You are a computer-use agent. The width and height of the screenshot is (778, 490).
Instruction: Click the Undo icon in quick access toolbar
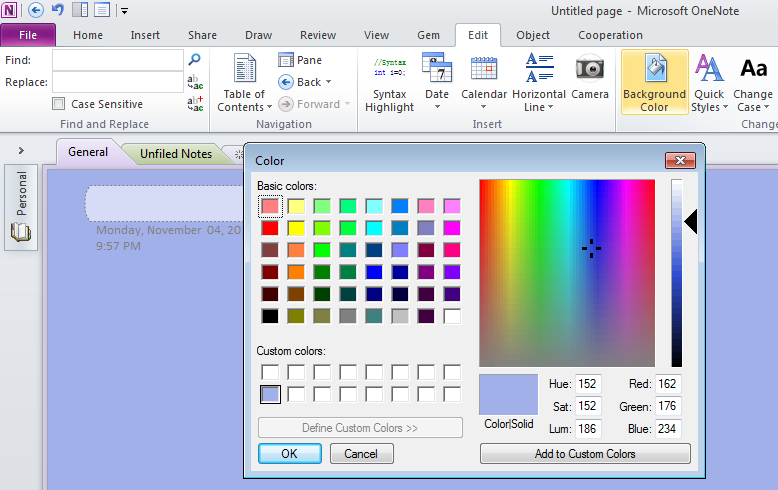click(58, 10)
